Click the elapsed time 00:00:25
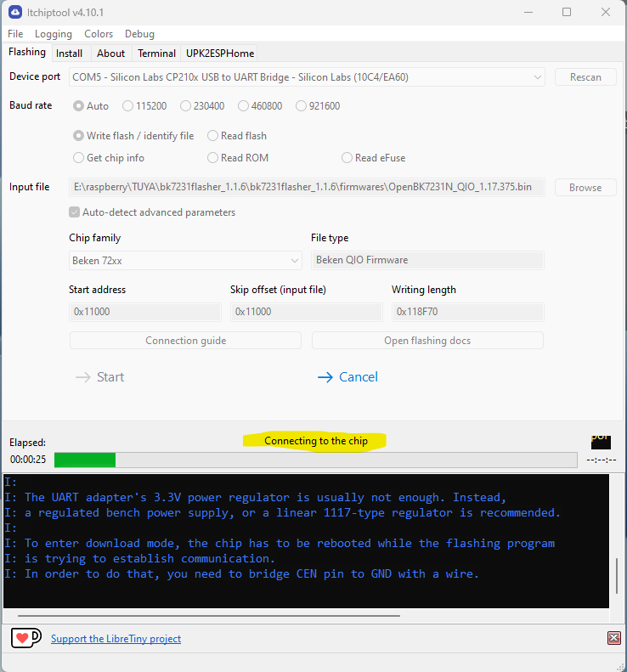 (28, 460)
